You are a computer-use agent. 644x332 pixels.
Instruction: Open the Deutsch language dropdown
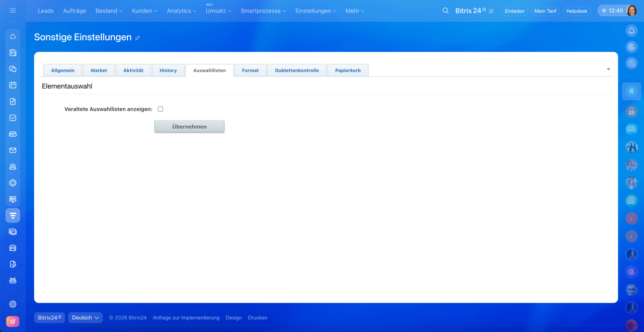(86, 317)
